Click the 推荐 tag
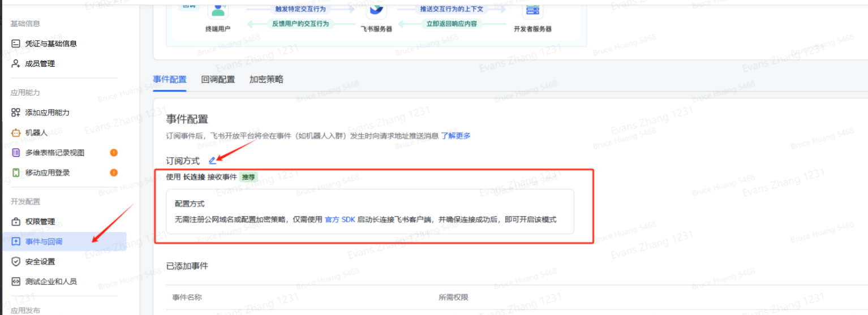868x315 pixels. pyautogui.click(x=248, y=177)
